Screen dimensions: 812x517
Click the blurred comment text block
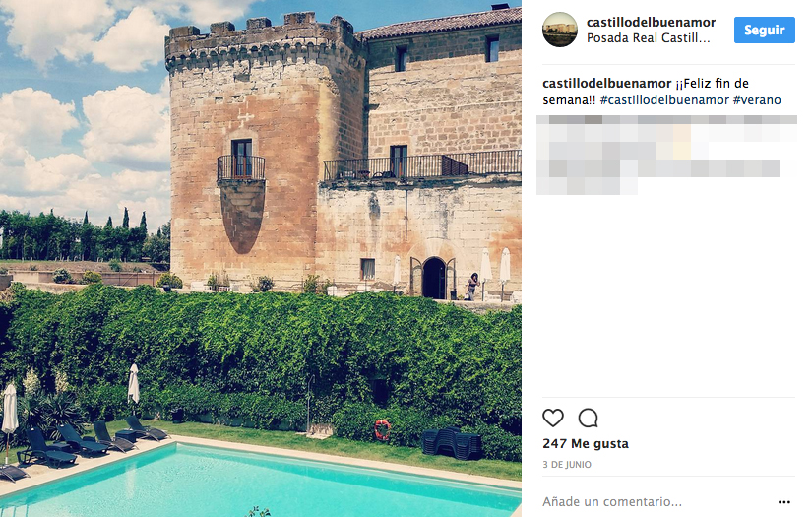click(666, 160)
